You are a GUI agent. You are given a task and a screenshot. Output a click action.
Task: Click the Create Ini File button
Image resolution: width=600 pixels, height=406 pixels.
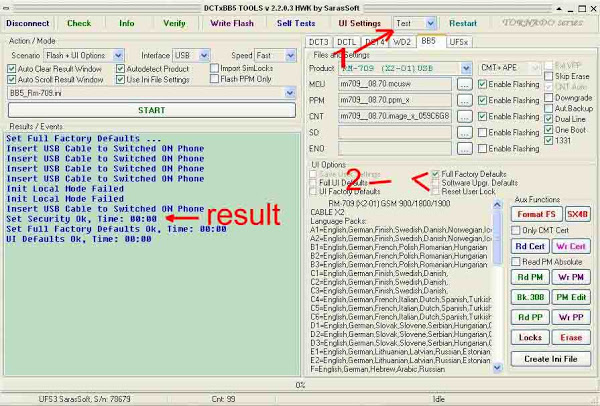click(551, 359)
